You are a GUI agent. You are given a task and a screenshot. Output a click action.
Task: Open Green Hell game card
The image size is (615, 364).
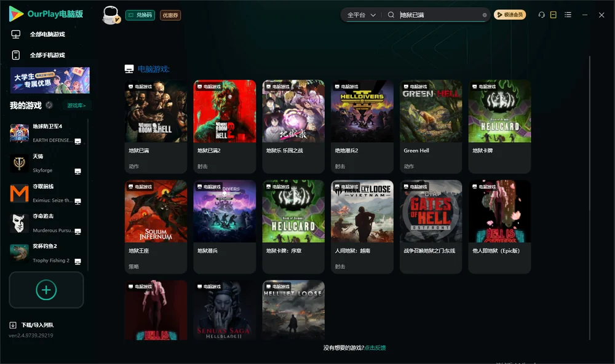tap(430, 127)
